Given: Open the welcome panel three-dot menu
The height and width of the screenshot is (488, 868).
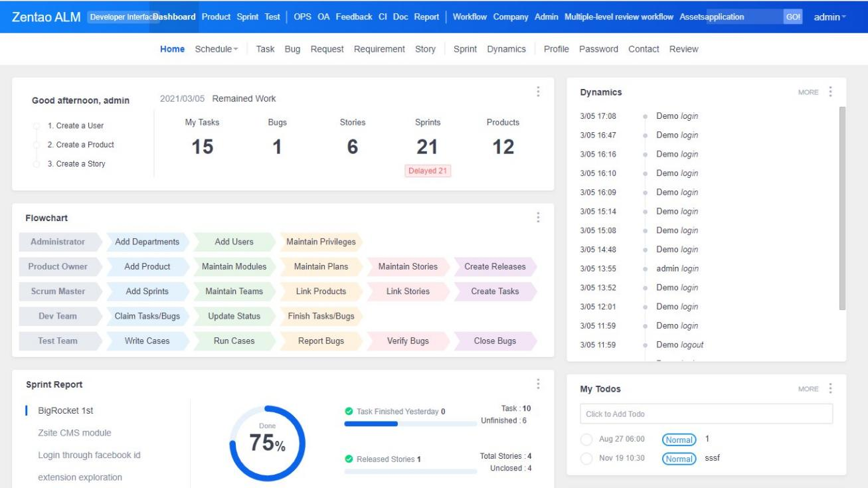Looking at the screenshot, I should pyautogui.click(x=538, y=92).
